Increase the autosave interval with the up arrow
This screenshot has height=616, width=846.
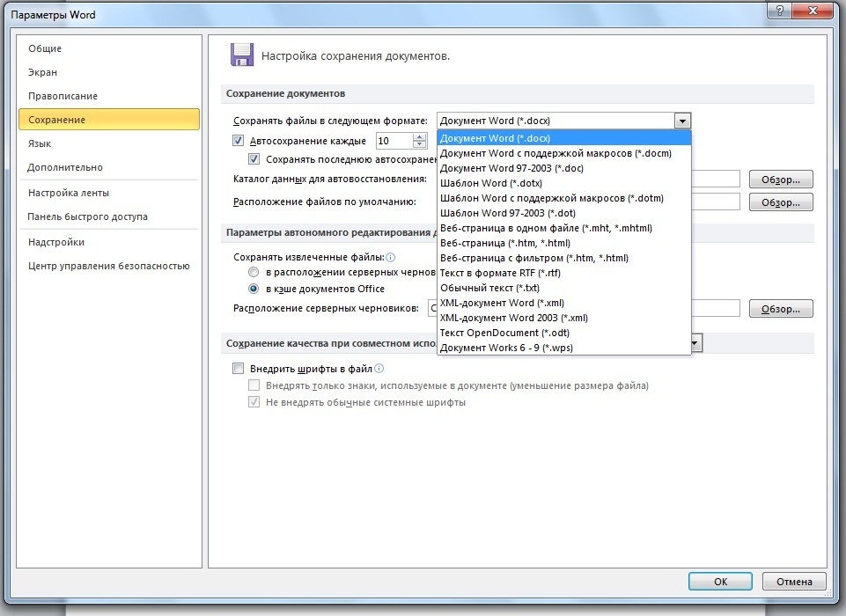(x=419, y=137)
